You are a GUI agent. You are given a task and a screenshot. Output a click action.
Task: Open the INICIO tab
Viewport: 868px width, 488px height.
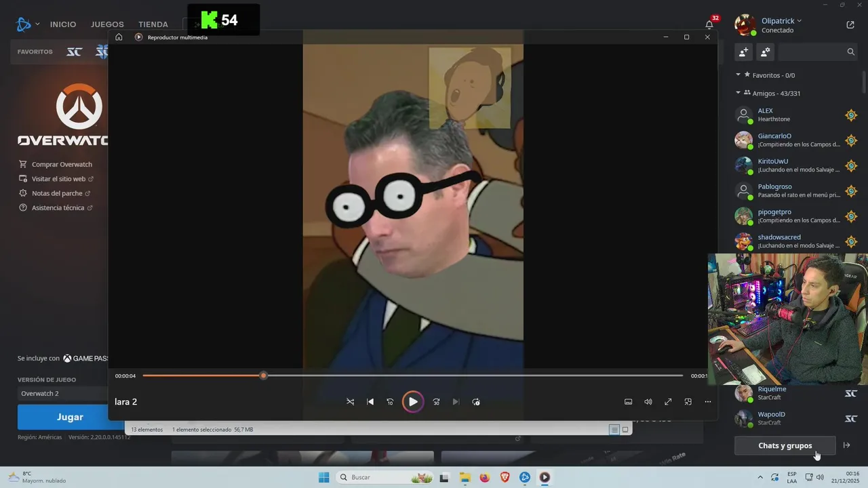point(63,24)
